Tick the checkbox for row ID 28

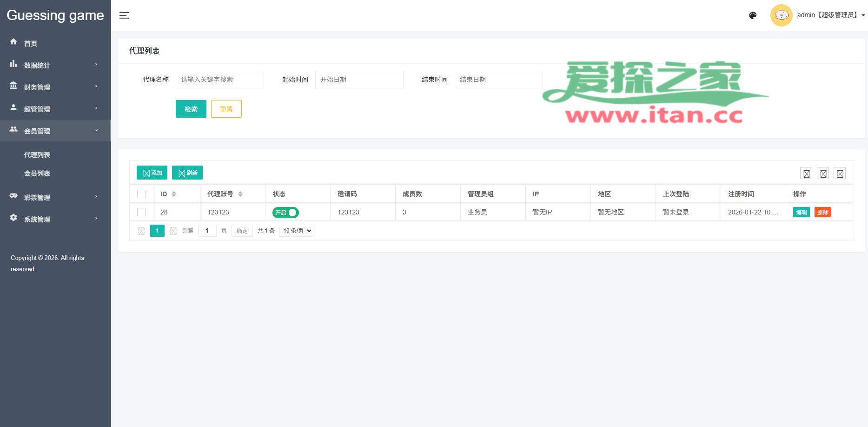click(141, 212)
